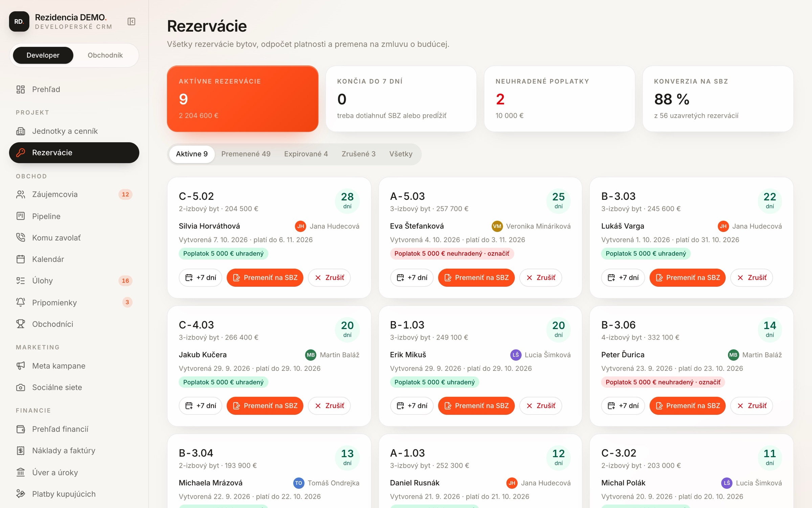Open Kalendár calendar icon
The width and height of the screenshot is (812, 508).
coord(21,259)
